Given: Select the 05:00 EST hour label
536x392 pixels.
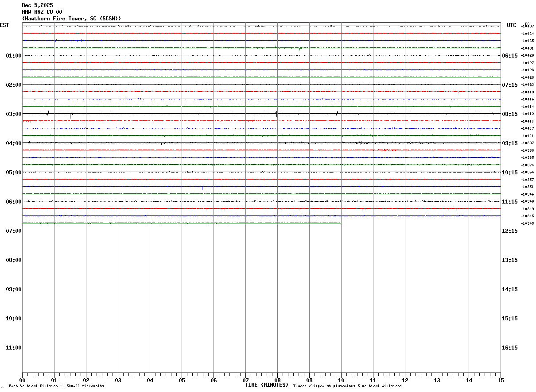Looking at the screenshot, I should tap(14, 173).
